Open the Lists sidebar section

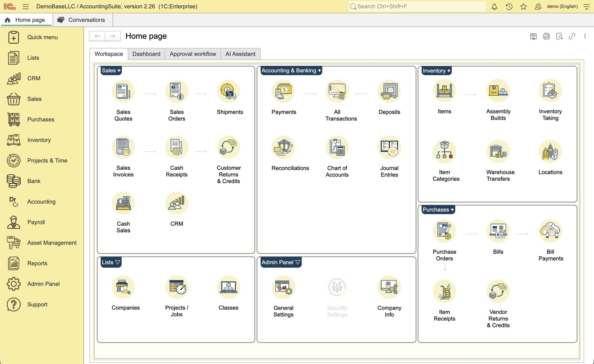click(42, 58)
